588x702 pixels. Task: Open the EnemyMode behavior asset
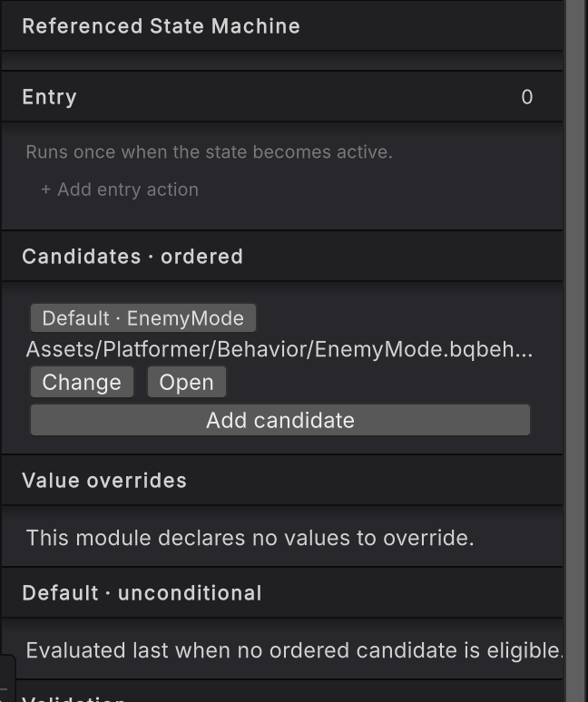tap(187, 382)
